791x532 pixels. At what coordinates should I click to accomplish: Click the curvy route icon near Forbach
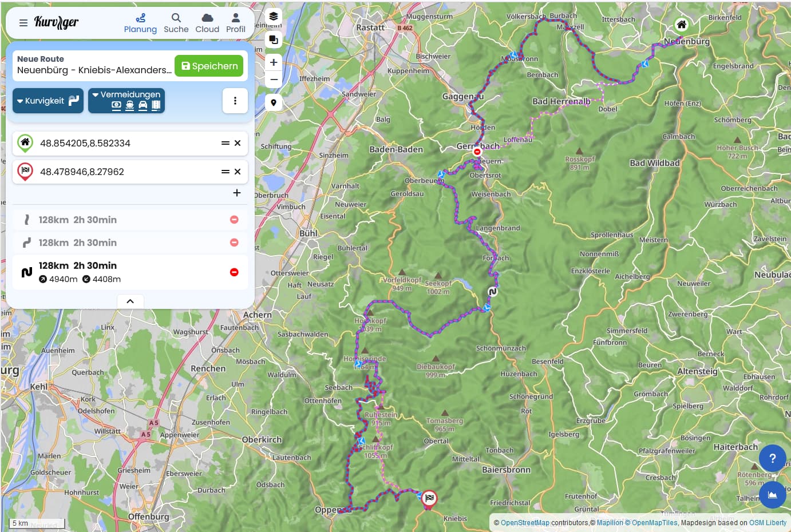pyautogui.click(x=492, y=292)
